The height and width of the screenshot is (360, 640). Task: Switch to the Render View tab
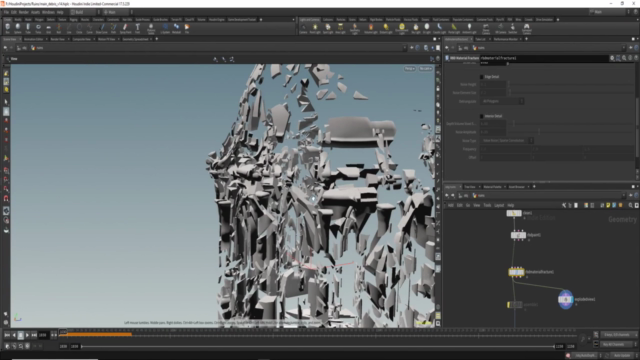(58, 39)
